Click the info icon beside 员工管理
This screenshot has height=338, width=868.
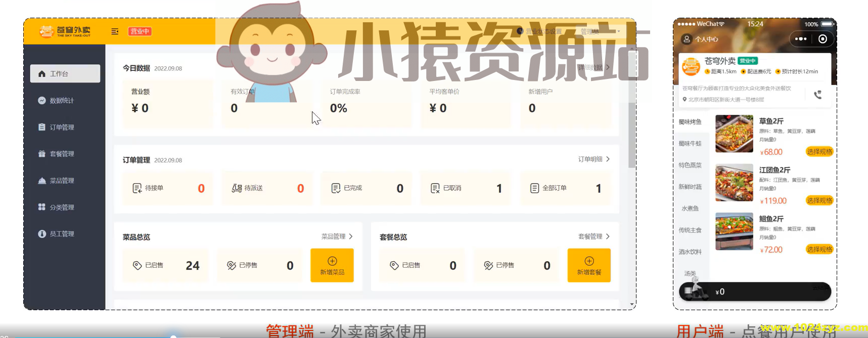click(x=42, y=234)
